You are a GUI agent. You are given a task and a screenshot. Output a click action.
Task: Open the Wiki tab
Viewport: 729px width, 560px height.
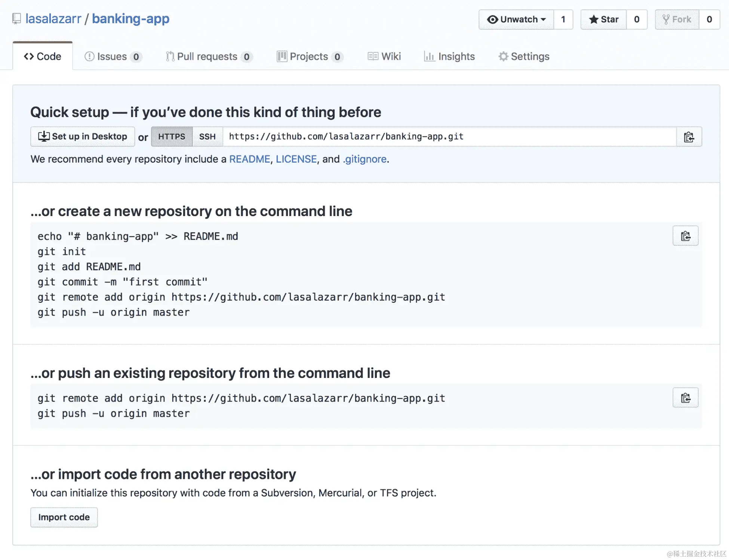[384, 56]
